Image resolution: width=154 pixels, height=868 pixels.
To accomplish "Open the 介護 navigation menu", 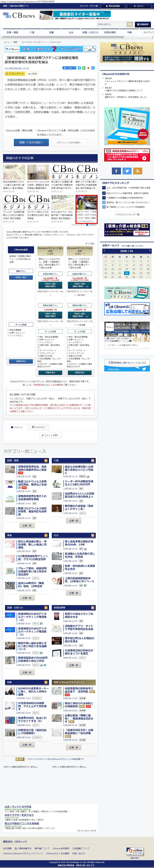I will click(32, 32).
